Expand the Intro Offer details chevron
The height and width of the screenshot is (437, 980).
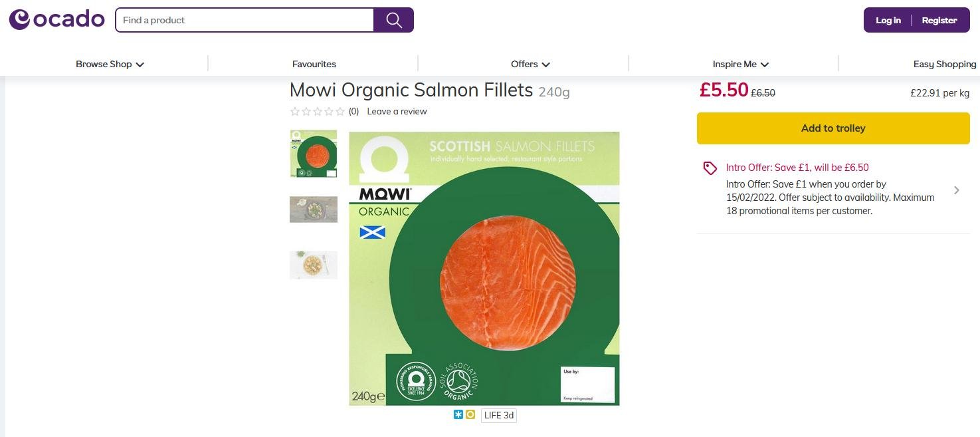coord(957,190)
